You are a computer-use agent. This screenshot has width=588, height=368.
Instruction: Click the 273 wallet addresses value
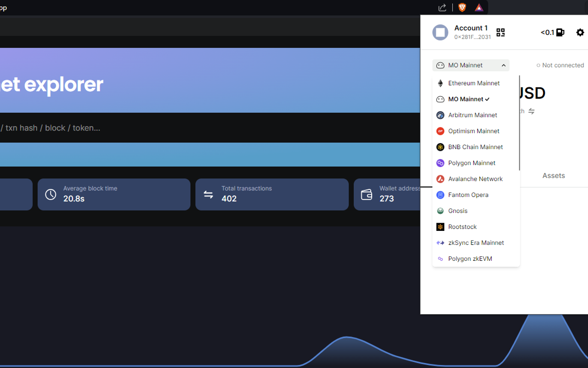(x=387, y=199)
